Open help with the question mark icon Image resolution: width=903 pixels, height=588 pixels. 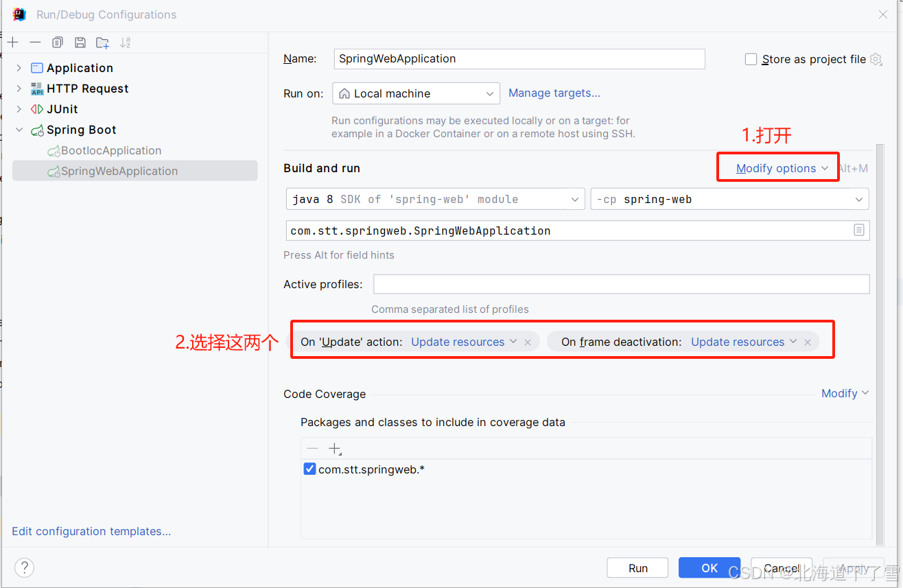24,567
